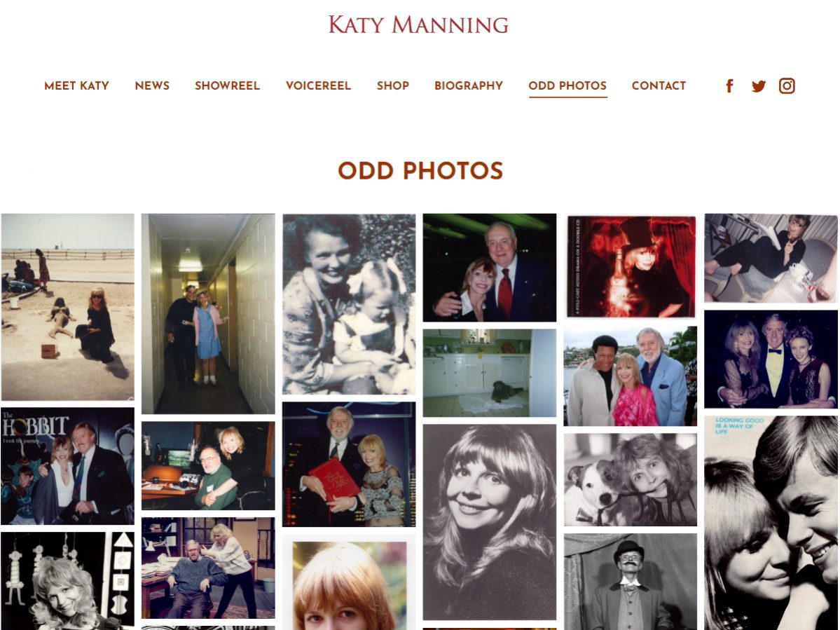Viewport: 840px width, 630px height.
Task: Open the Contact page
Action: coord(659,85)
